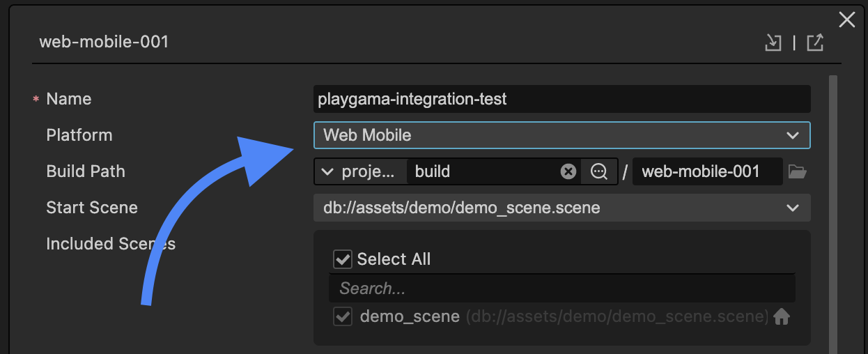868x354 pixels.
Task: Open the 'proje...' build path root dropdown
Action: point(360,171)
